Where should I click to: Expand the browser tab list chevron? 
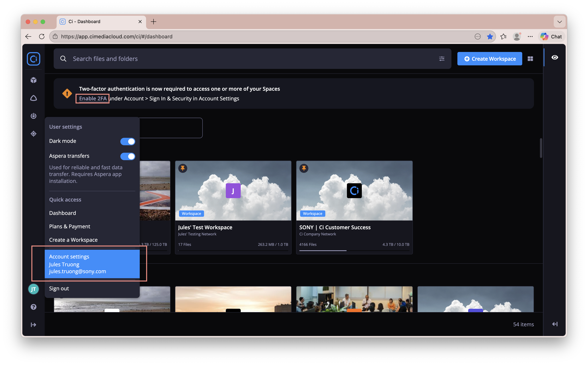(x=559, y=22)
